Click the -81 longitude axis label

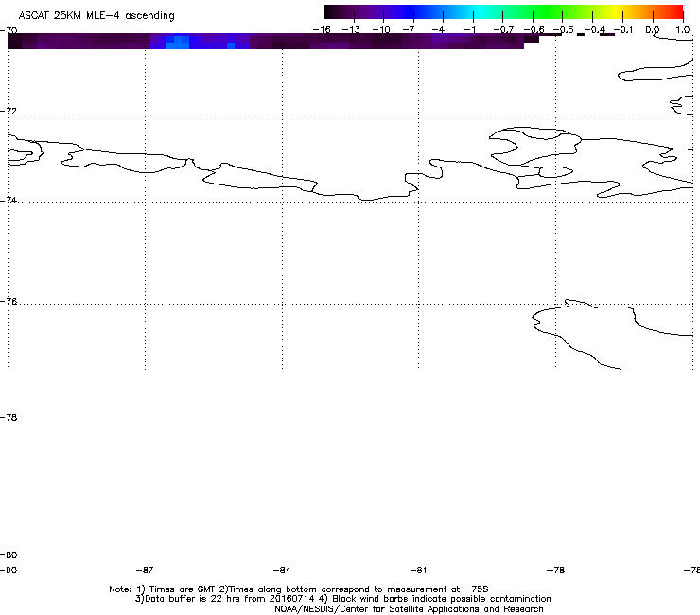point(418,570)
